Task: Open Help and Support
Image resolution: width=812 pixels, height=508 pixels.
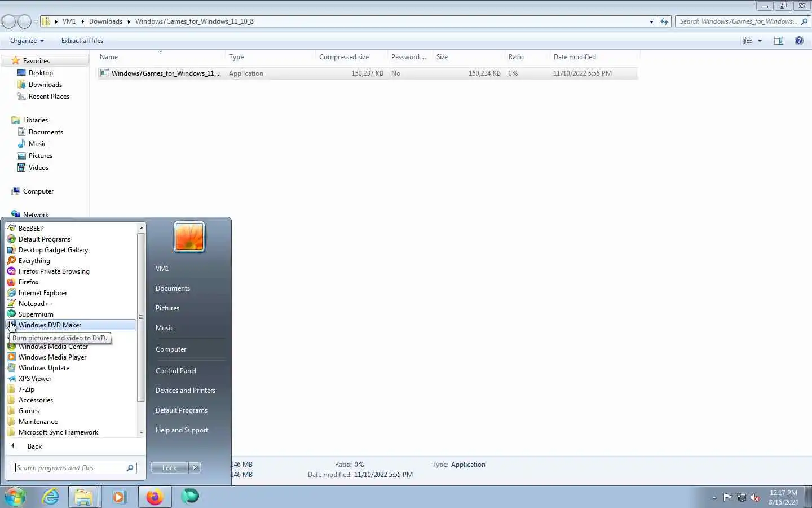Action: [182, 430]
